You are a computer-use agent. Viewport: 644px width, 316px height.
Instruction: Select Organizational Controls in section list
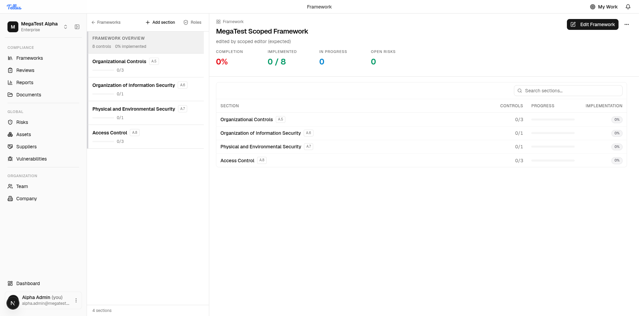[146, 66]
